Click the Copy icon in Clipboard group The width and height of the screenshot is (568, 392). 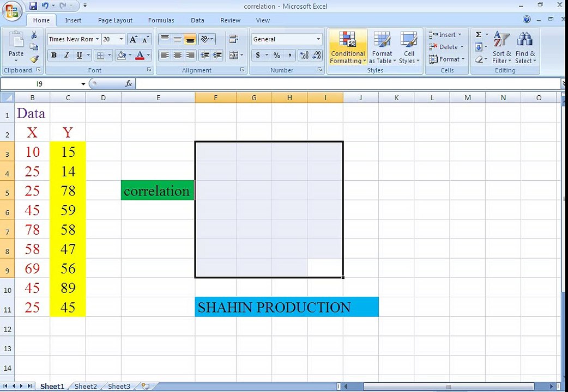pos(34,47)
